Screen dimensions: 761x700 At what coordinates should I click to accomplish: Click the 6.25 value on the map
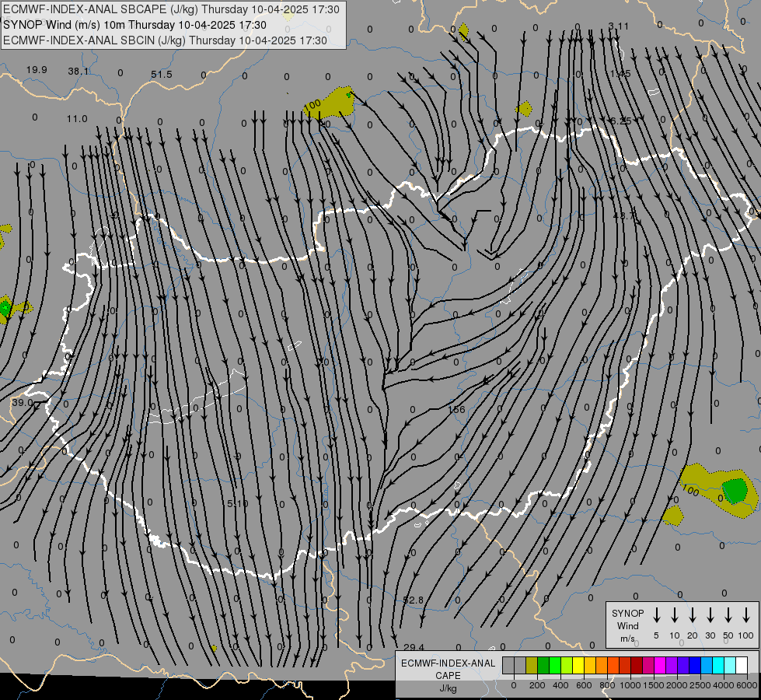(621, 121)
